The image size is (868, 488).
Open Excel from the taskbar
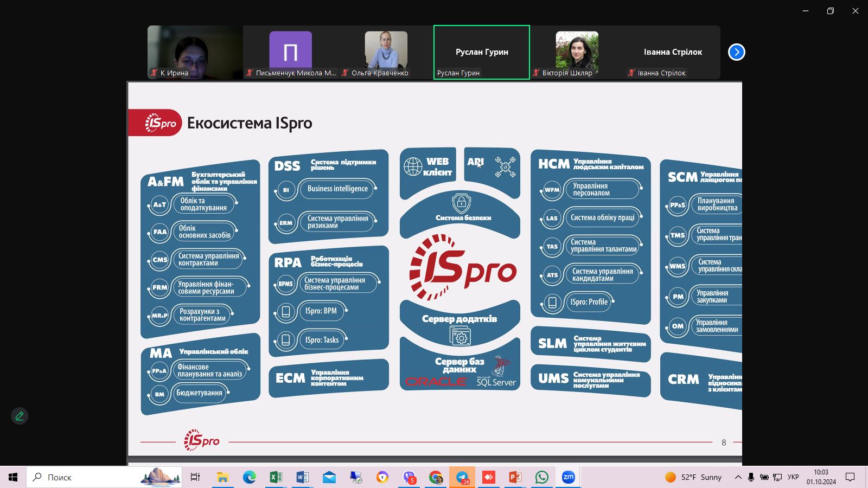tap(276, 477)
